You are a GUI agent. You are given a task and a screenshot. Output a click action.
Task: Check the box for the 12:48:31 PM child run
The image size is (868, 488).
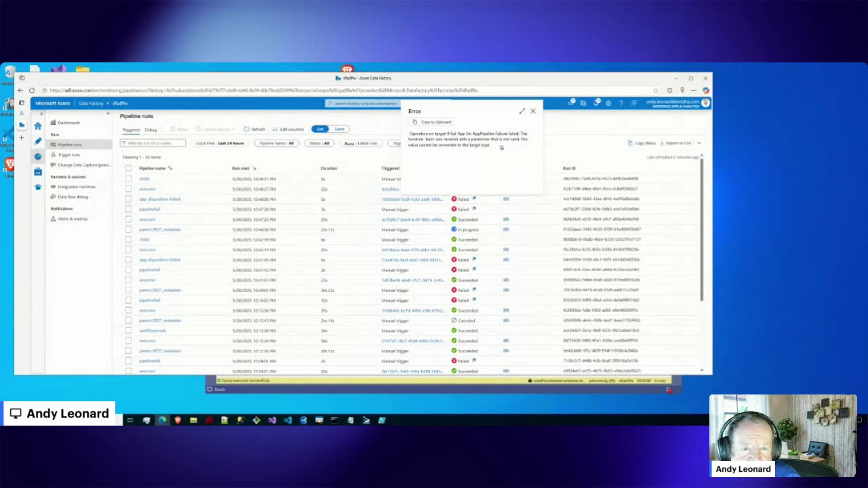[128, 179]
